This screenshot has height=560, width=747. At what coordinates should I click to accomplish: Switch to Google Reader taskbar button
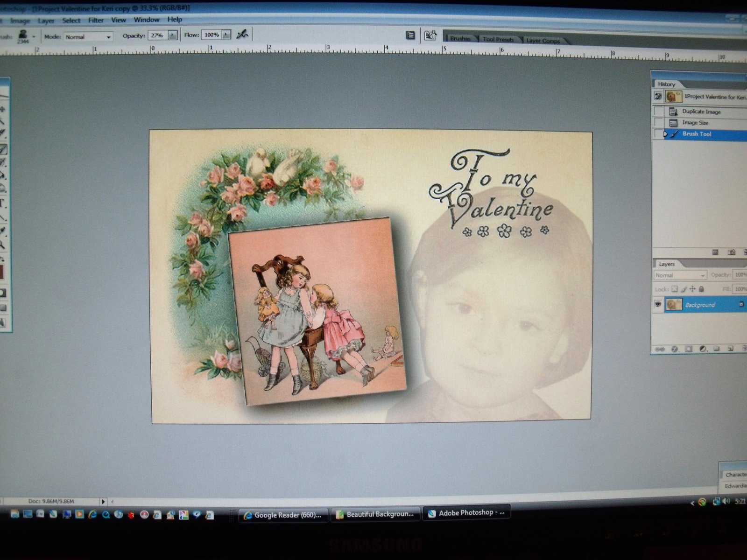(x=284, y=515)
